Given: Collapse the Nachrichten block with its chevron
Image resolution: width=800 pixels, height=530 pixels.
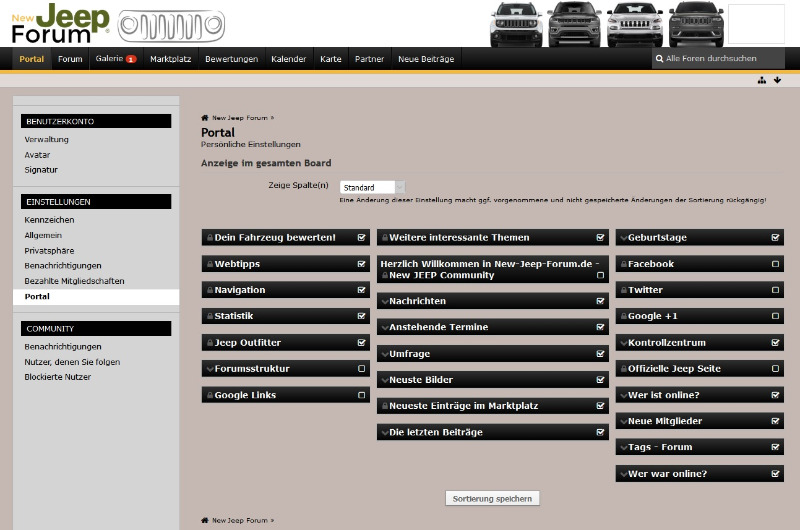Looking at the screenshot, I should (384, 301).
